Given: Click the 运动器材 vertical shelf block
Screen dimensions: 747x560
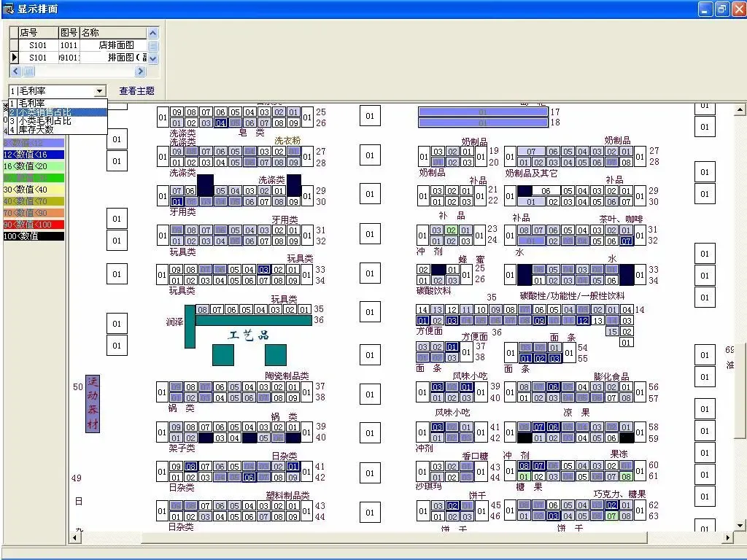Looking at the screenshot, I should (x=93, y=404).
